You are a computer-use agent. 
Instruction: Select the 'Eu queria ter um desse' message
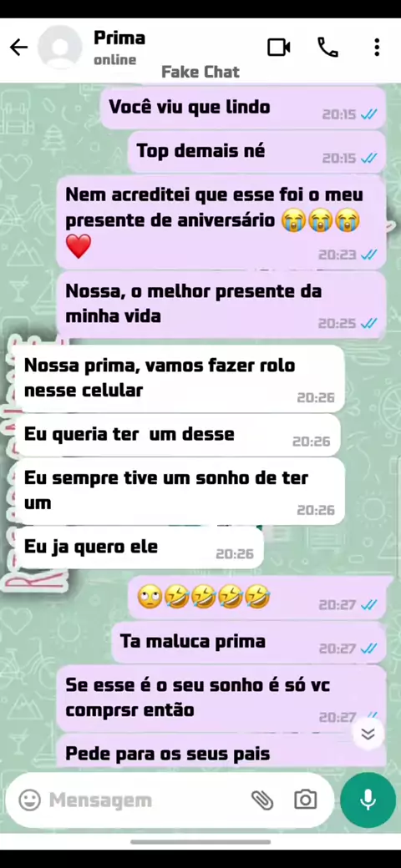[x=178, y=435]
